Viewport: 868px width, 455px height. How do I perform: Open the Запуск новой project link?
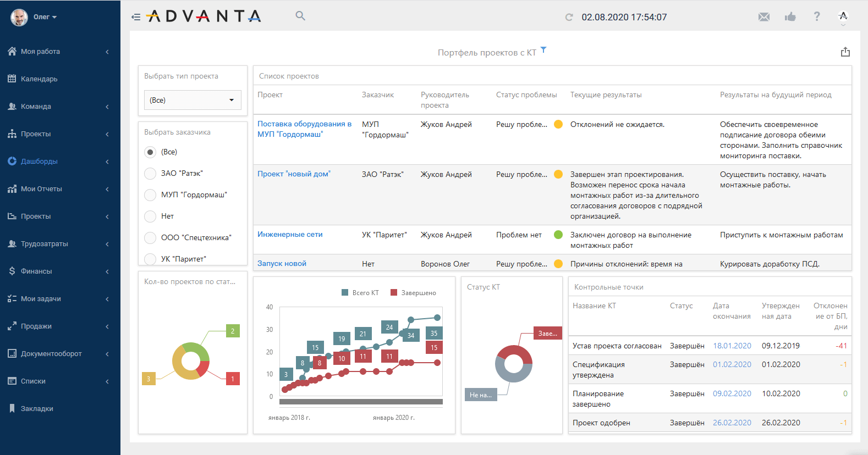[282, 263]
